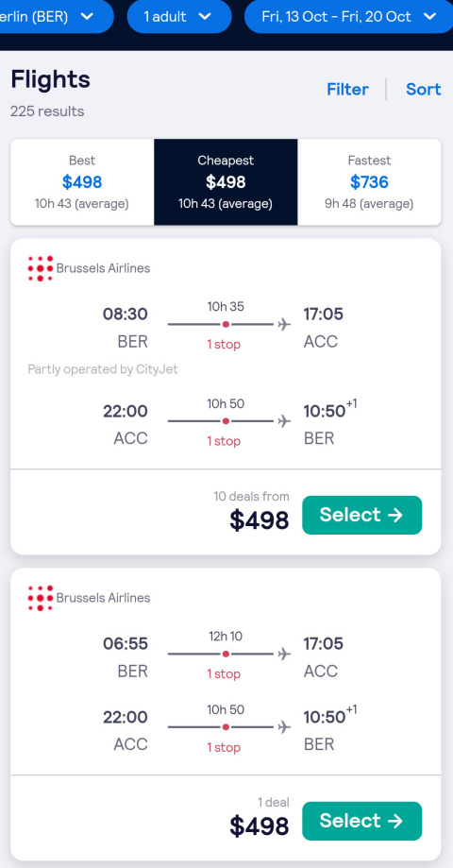Image resolution: width=453 pixels, height=868 pixels.
Task: Click plane icon on second card's return leg
Action: [284, 727]
